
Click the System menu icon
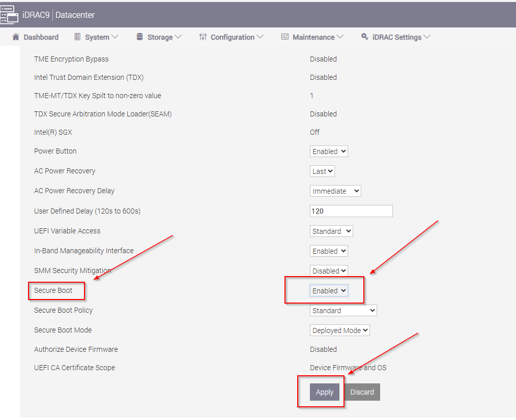(x=77, y=37)
